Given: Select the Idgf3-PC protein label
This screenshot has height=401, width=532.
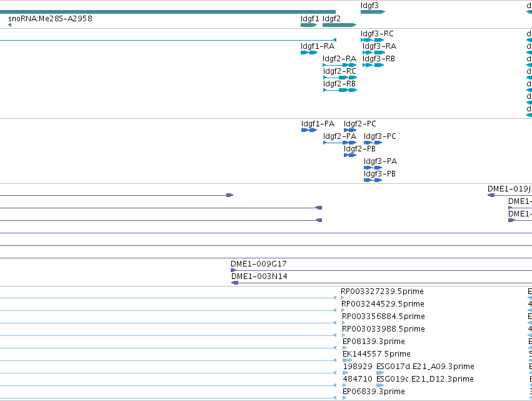Looking at the screenshot, I should click(x=380, y=136).
